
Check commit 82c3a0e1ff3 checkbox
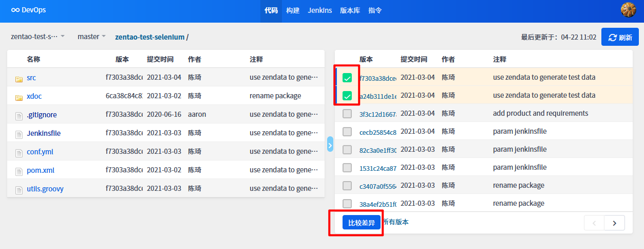(347, 150)
